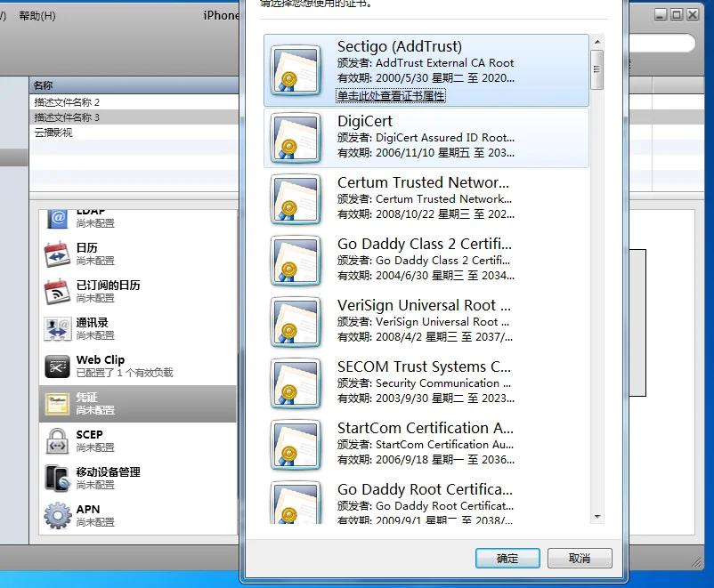Click the StartCom Certification certificate icon
Screen dimensions: 714x588
tap(296, 445)
